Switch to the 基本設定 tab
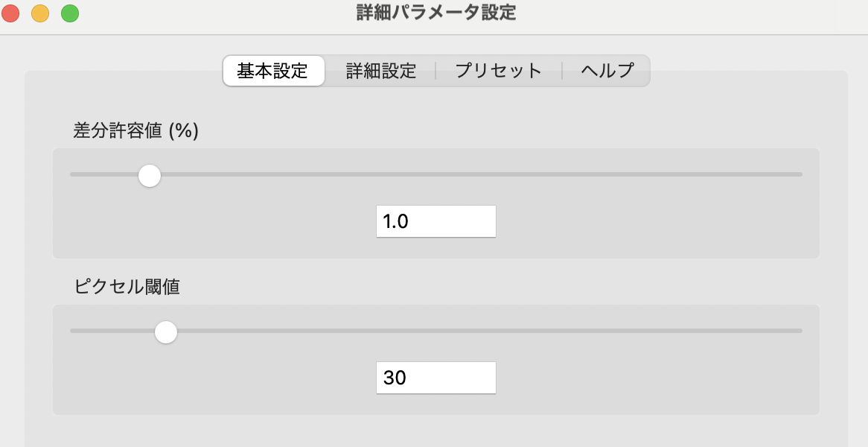868x447 pixels. coord(272,71)
